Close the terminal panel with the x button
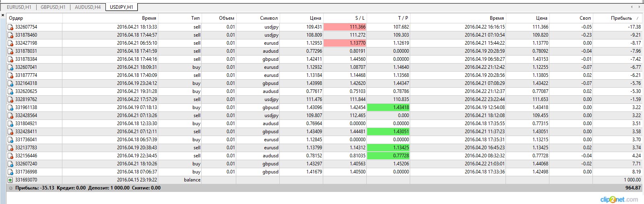Image resolution: width=644 pixels, height=204 pixels. 3,15
